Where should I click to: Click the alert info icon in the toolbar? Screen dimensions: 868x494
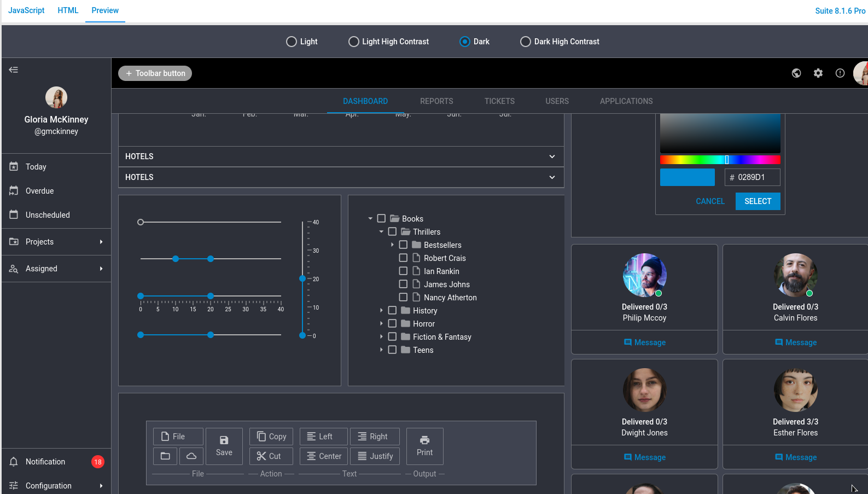(840, 73)
